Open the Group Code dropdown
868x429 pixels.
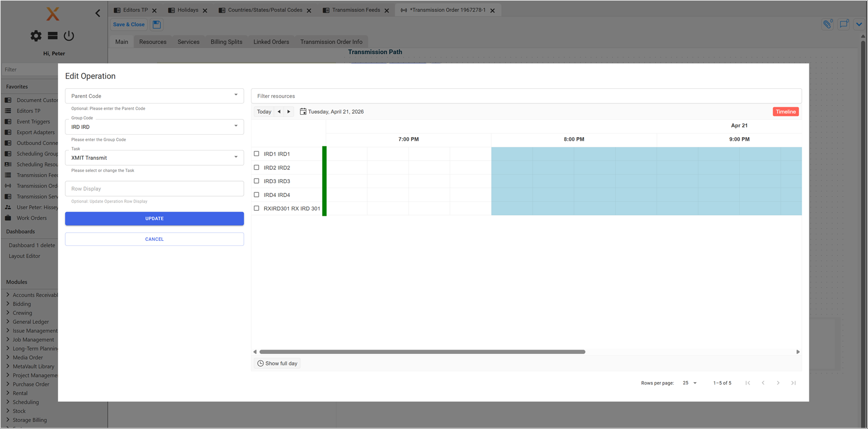tap(154, 127)
